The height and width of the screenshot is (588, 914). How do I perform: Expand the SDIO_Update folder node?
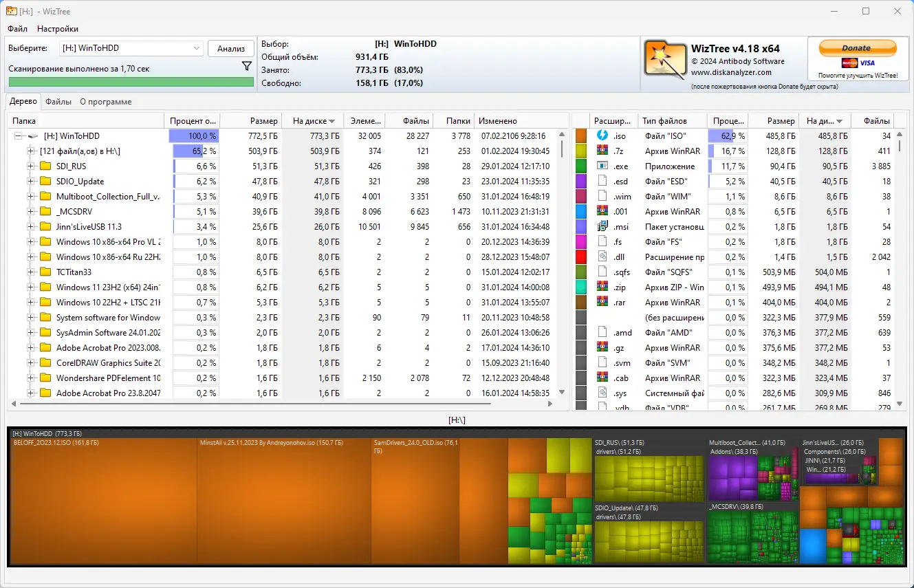[30, 182]
